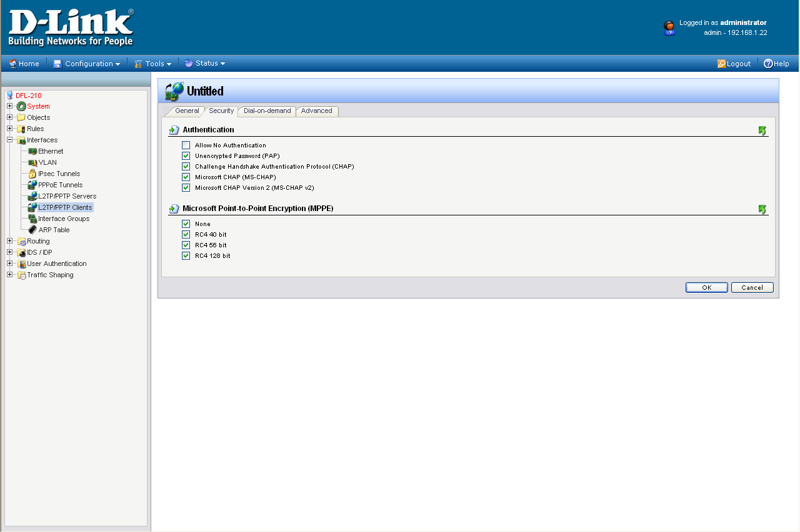Expand the IDS / IDP tree node

pyautogui.click(x=10, y=252)
